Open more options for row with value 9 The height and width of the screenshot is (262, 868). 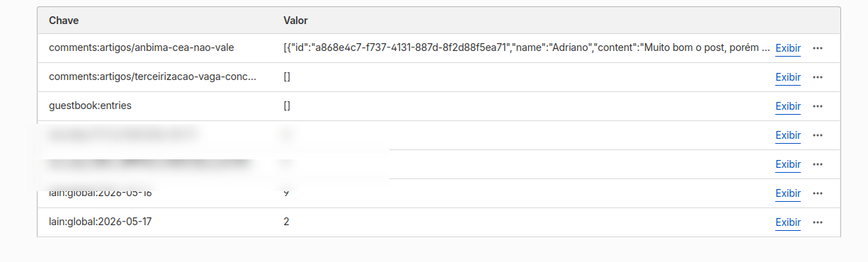coord(818,193)
